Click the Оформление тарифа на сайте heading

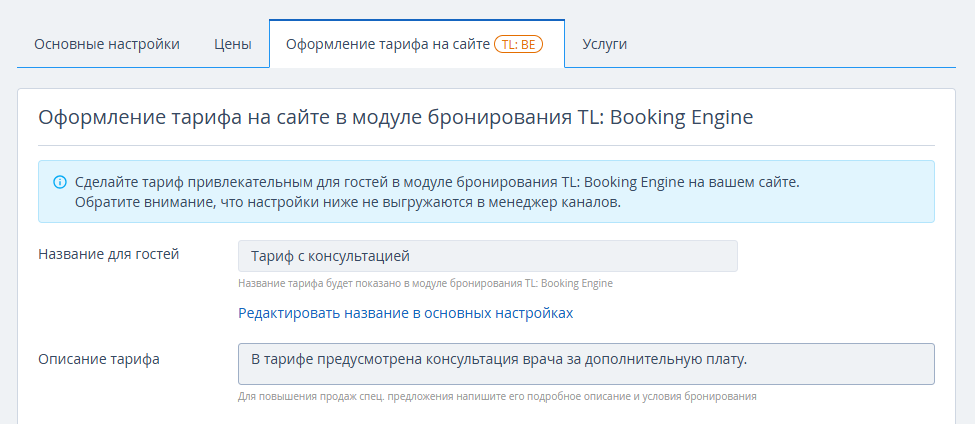pos(395,118)
